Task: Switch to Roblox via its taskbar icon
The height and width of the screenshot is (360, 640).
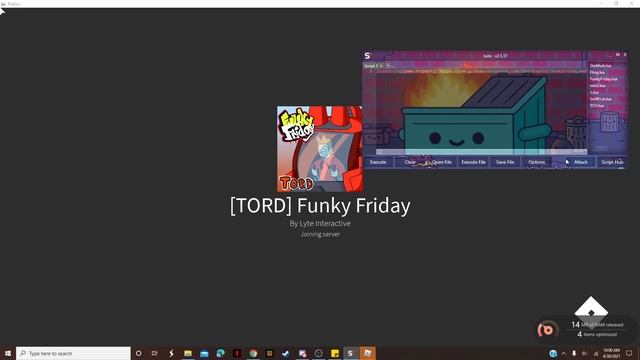Action: [367, 353]
